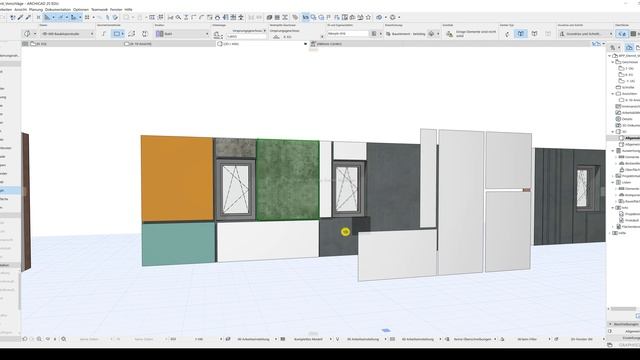Open the Hilfe menu
Image resolution: width=640 pixels, height=360 pixels.
128,9
